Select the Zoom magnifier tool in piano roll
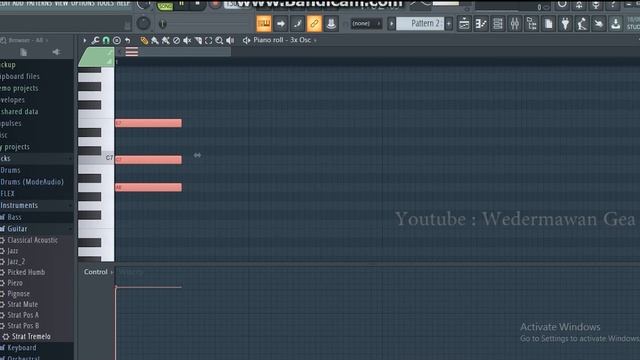 pyautogui.click(x=219, y=40)
